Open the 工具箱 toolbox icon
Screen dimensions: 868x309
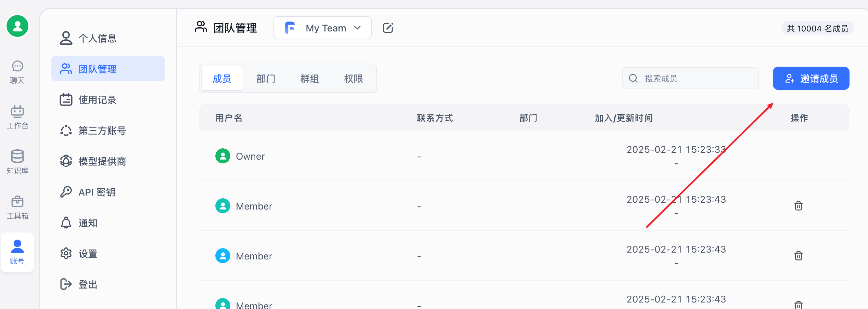point(17,207)
